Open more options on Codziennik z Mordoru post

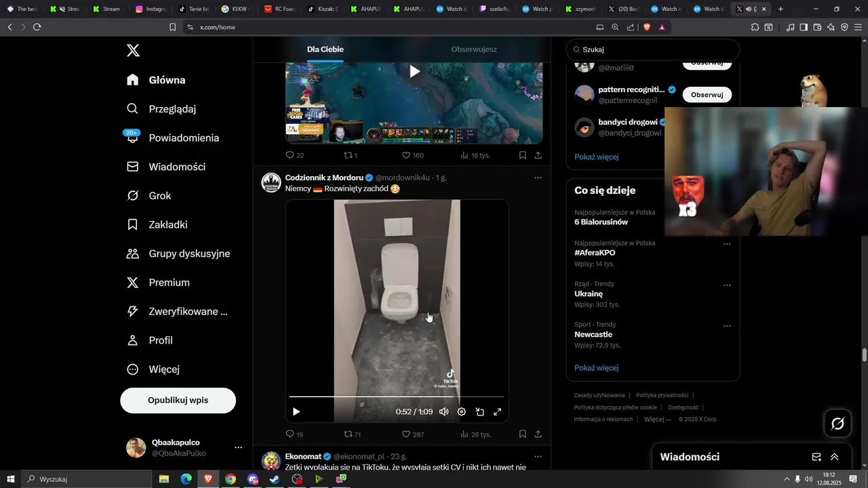538,178
